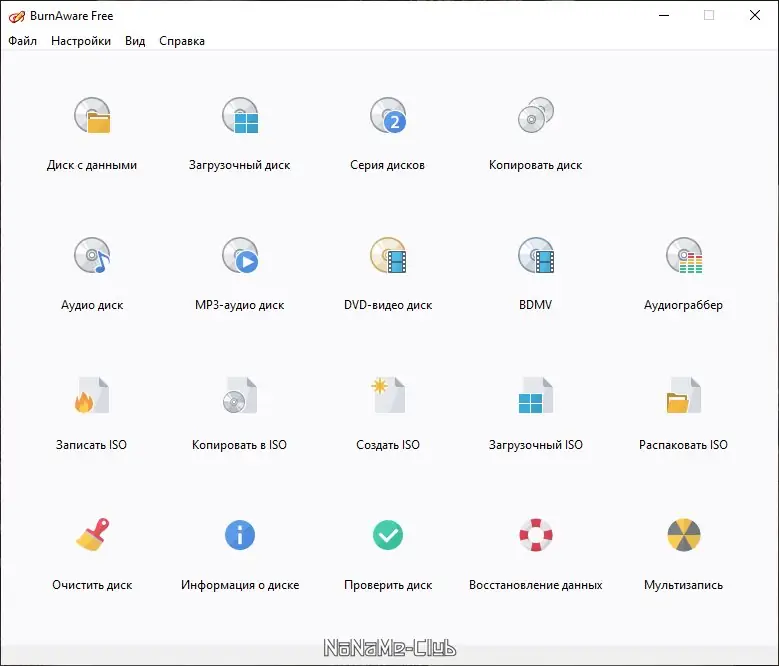
Task: Click the Восстановление данных label
Action: (536, 585)
